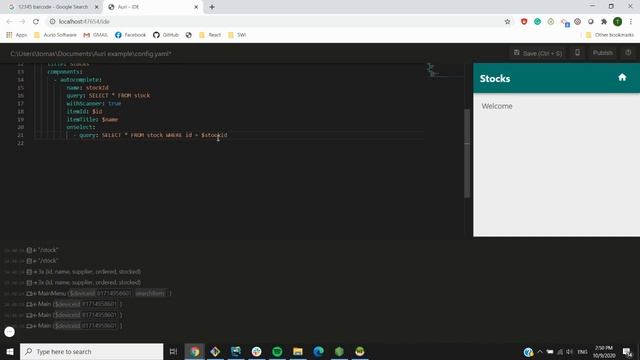Image resolution: width=640 pixels, height=360 pixels.
Task: Switch to the 12345 barcode Google Search tab
Action: tap(53, 7)
